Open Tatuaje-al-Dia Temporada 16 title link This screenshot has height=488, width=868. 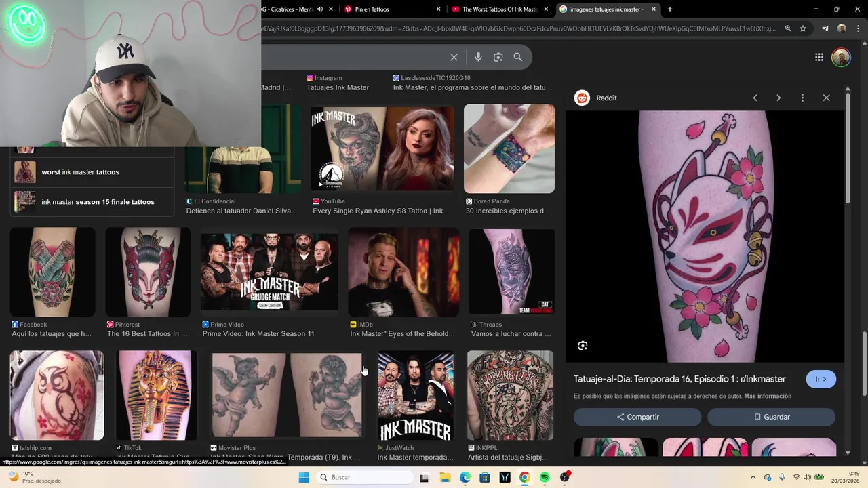point(679,379)
